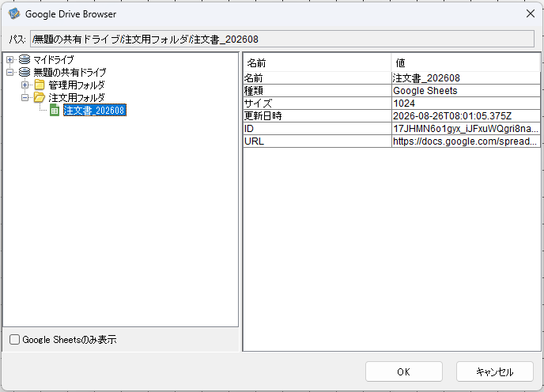This screenshot has width=544, height=392.
Task: Collapse the 注文用フォルダ tree node
Action: (25, 97)
